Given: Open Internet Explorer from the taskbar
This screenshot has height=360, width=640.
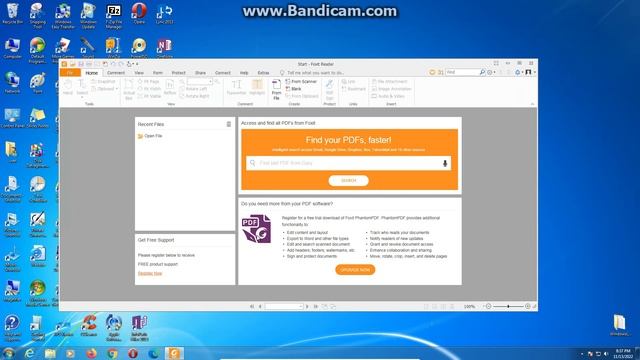Looking at the screenshot, I should pos(30,353).
